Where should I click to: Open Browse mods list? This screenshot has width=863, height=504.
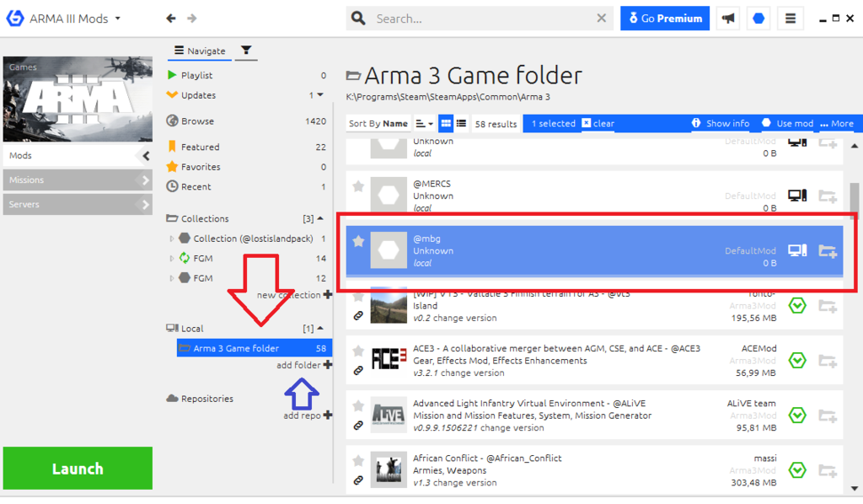(246, 121)
